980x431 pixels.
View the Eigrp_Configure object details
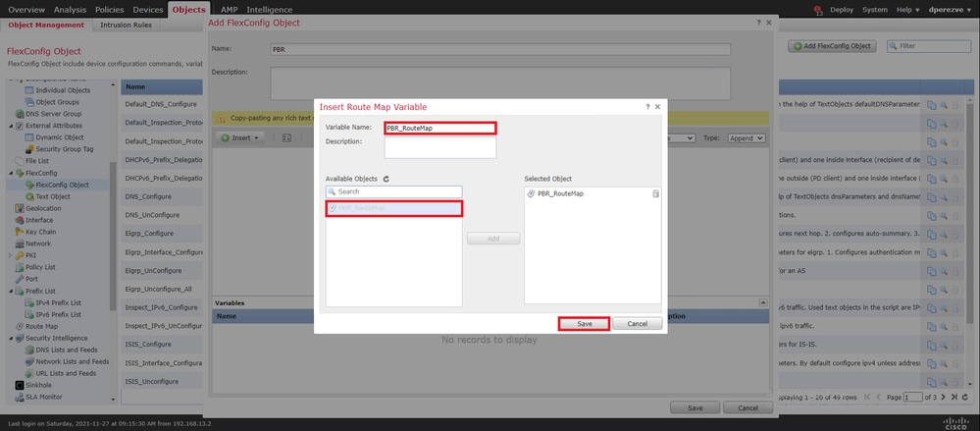[x=944, y=234]
